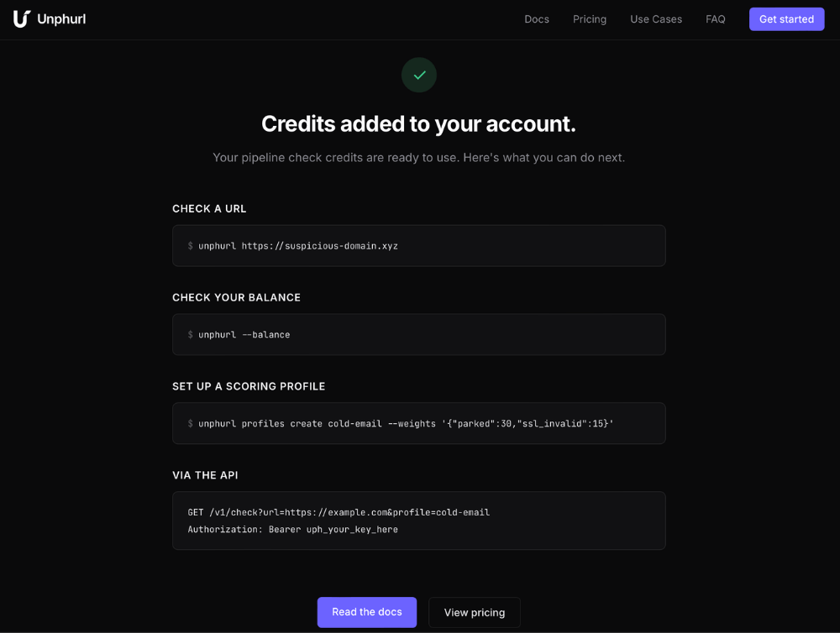Open Docs from the navigation bar

[x=537, y=19]
